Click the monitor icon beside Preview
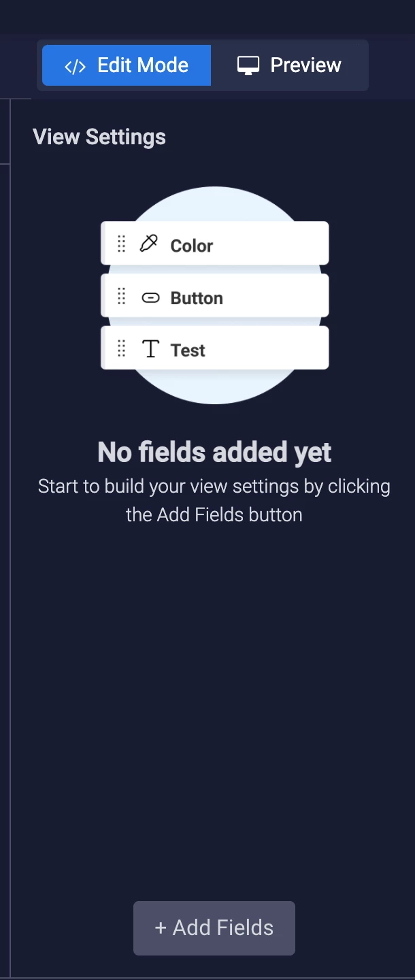415x980 pixels. (248, 66)
